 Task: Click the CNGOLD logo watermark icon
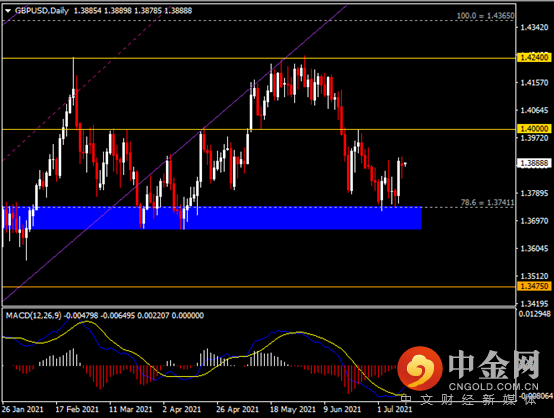(420, 368)
